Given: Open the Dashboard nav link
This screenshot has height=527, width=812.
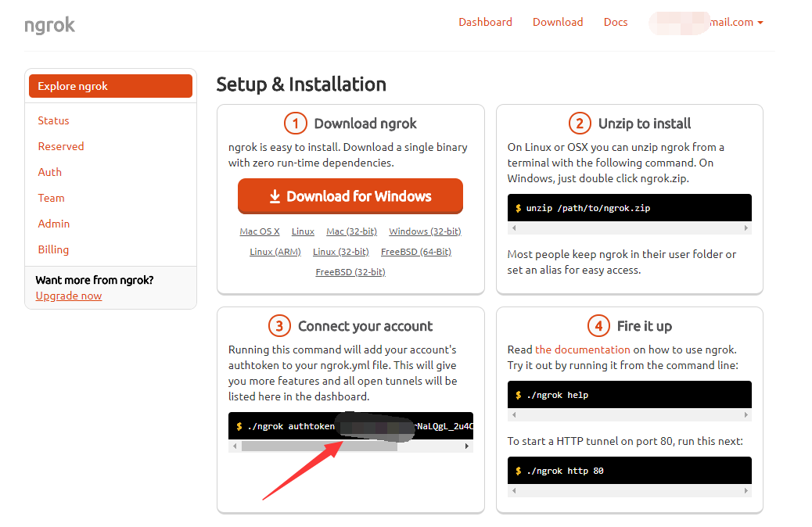Looking at the screenshot, I should click(x=485, y=22).
